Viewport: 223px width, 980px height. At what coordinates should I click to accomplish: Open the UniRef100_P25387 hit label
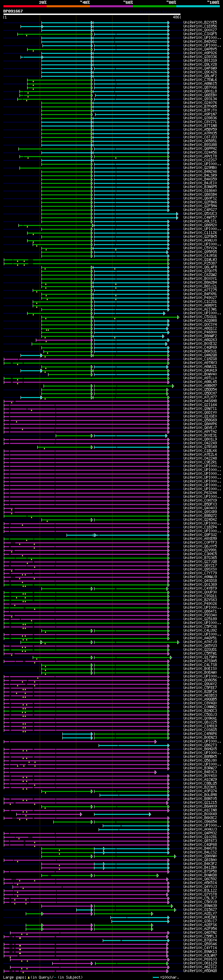point(200,263)
